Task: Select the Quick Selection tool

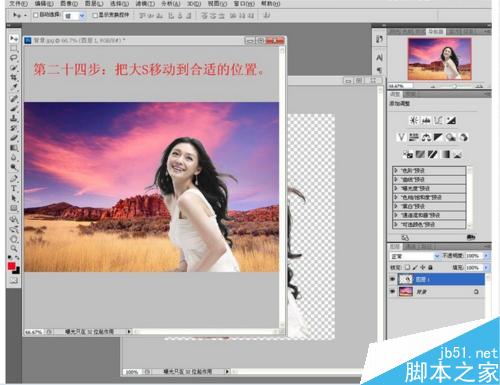Action: click(x=13, y=68)
